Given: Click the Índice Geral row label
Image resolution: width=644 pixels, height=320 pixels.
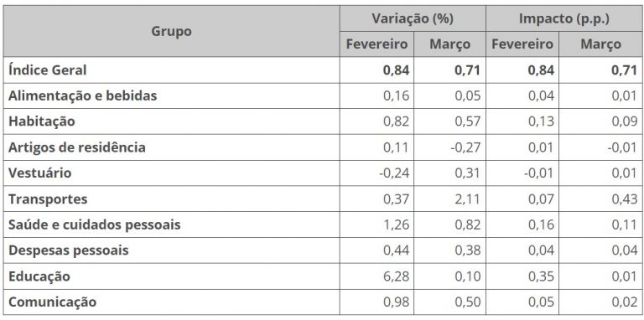Looking at the screenshot, I should click(48, 70).
